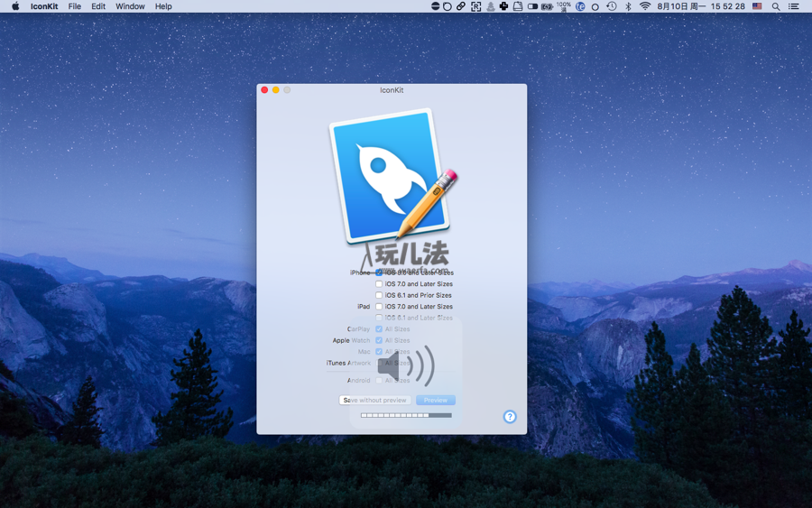Open the Time Machine clock icon
This screenshot has height=508, width=812.
[x=612, y=6]
